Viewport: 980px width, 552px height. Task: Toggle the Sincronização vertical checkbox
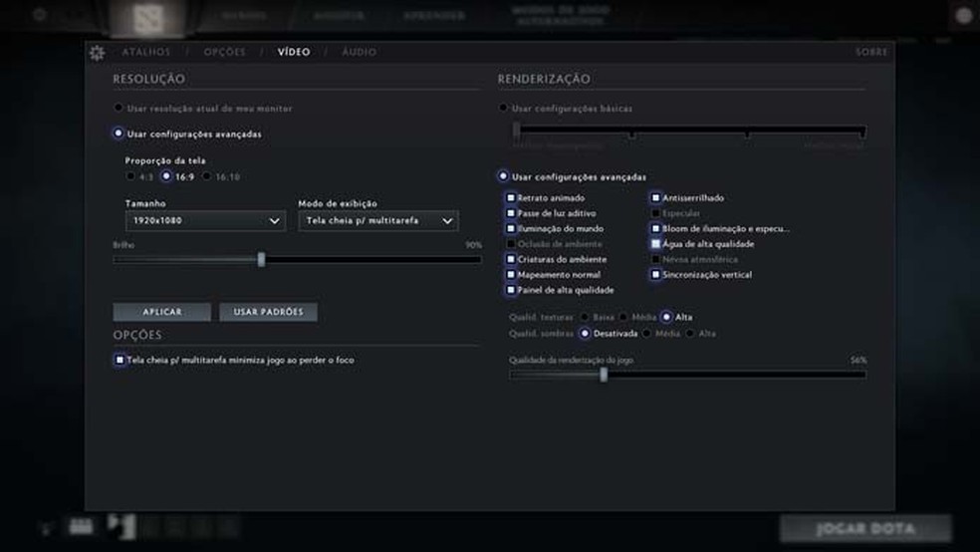(655, 274)
